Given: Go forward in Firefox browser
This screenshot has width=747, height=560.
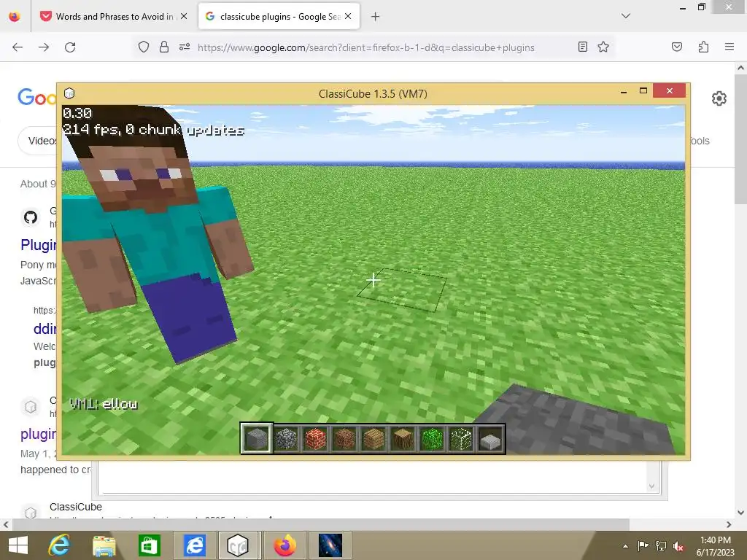Looking at the screenshot, I should click(x=44, y=47).
